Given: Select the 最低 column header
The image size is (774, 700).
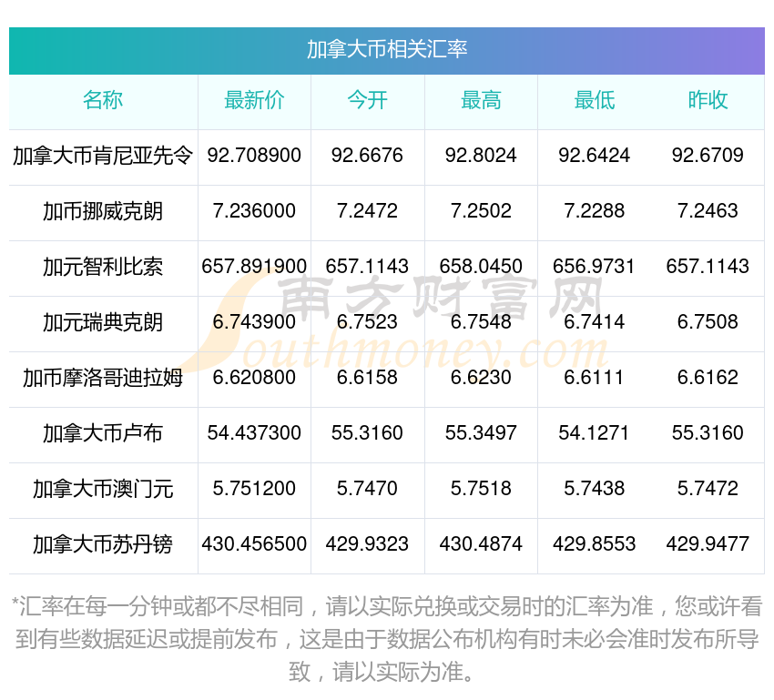Looking at the screenshot, I should click(x=594, y=101).
